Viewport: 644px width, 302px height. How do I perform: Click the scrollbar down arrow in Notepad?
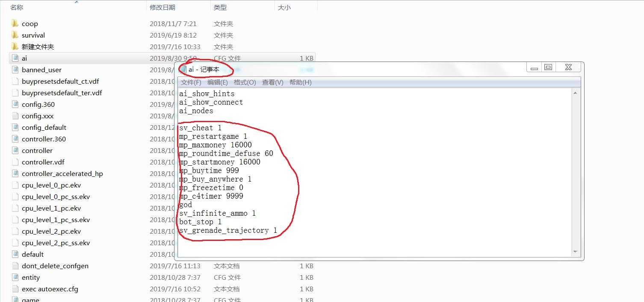pos(575,252)
